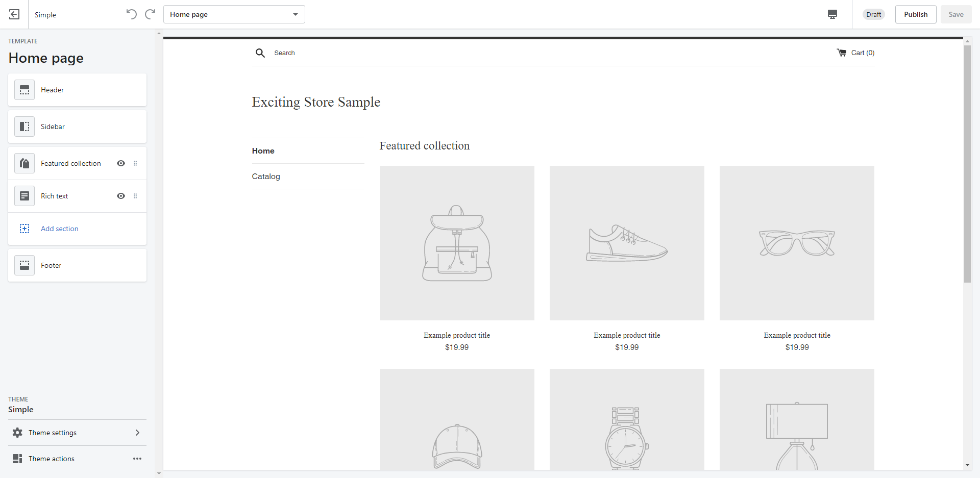Click the search magnifier in the store preview
This screenshot has width=980, height=478.
pyautogui.click(x=260, y=53)
